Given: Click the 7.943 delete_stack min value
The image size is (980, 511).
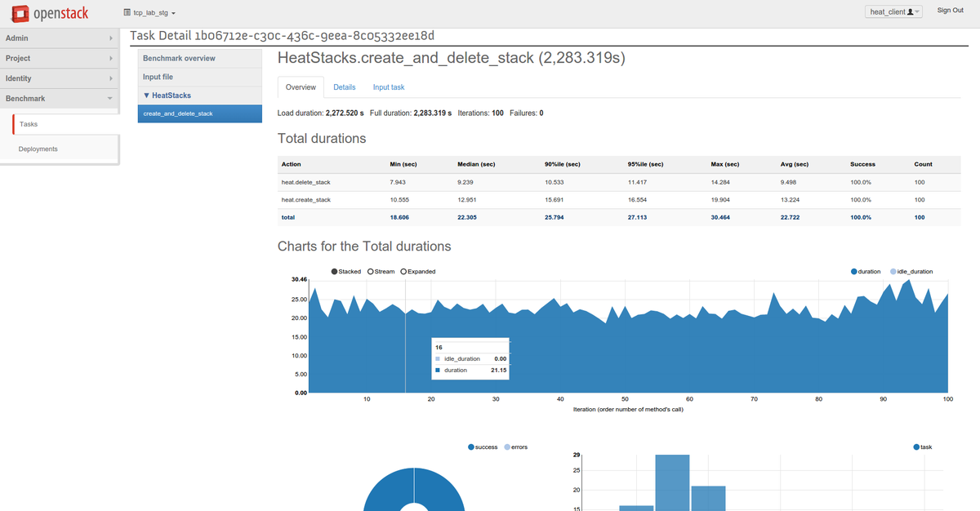Looking at the screenshot, I should (399, 182).
